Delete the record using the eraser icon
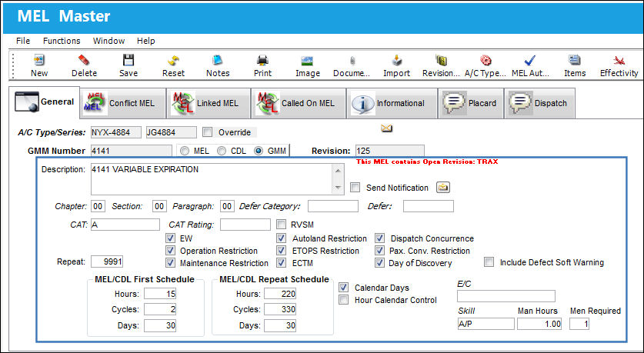Viewport: 644px width, 353px height. (84, 60)
